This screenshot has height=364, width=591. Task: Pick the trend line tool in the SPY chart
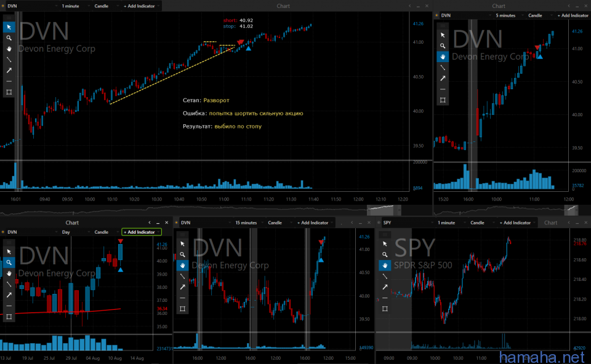tap(385, 276)
